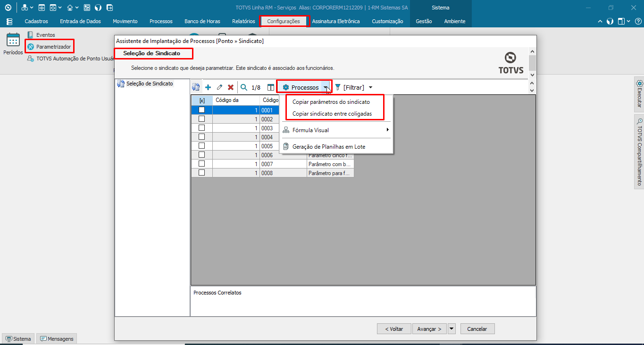This screenshot has height=345, width=644.
Task: Open the Sistema tab at the bottom
Action: [18, 339]
